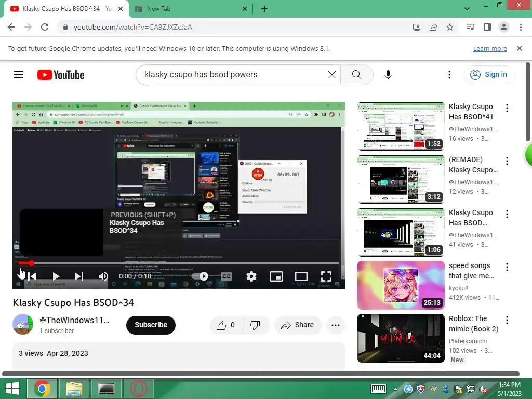Open the on-screen keyboard tray icon
Screen dimensions: 532x399
[x=378, y=389]
